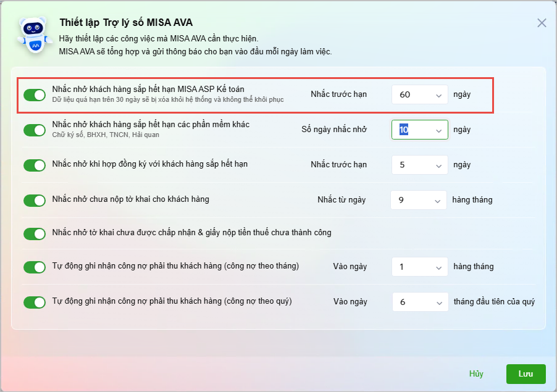557x392 pixels.
Task: Click 'Nhắc nhở khách hàng sắp hết hạn MISA ASP Kế toán'
Action: pos(148,89)
